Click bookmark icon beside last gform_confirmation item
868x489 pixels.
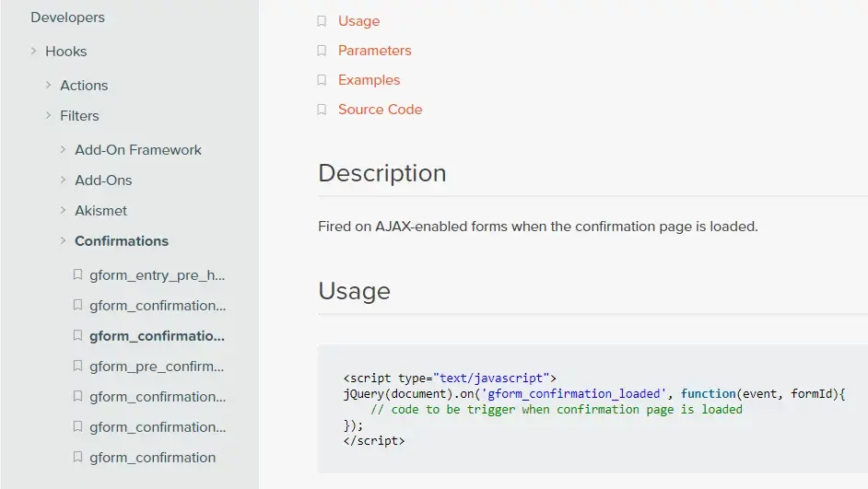pyautogui.click(x=77, y=458)
